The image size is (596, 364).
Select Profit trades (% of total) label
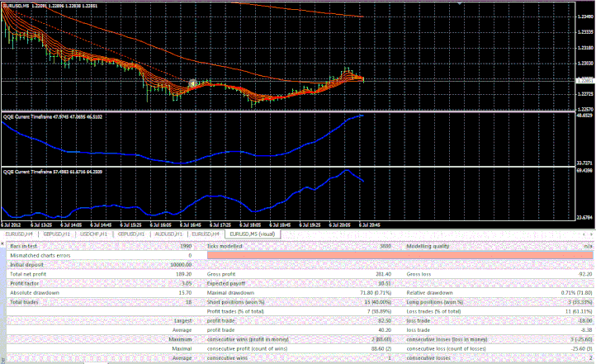(235, 311)
